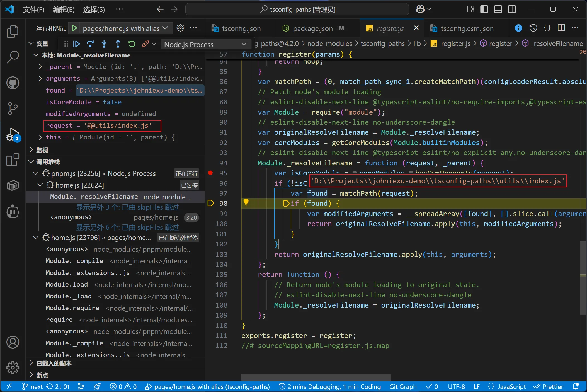Open the launch configuration dropdown
The width and height of the screenshot is (587, 392).
[122, 28]
